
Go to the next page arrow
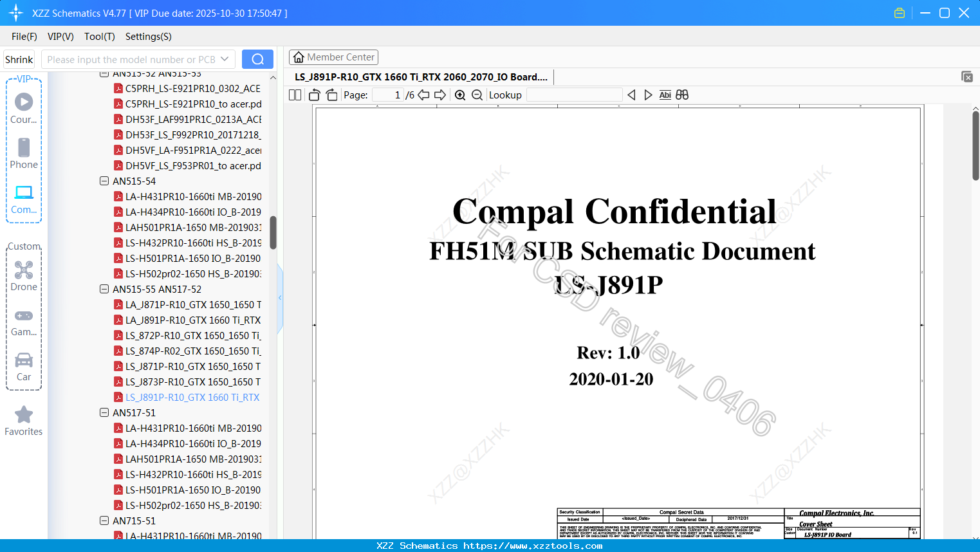tap(440, 95)
